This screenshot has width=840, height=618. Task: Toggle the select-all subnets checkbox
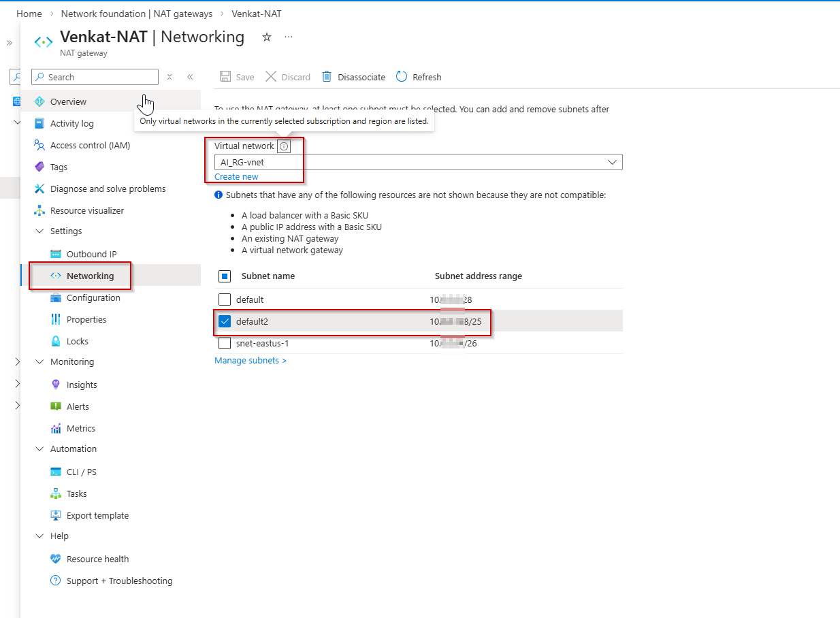coord(225,276)
